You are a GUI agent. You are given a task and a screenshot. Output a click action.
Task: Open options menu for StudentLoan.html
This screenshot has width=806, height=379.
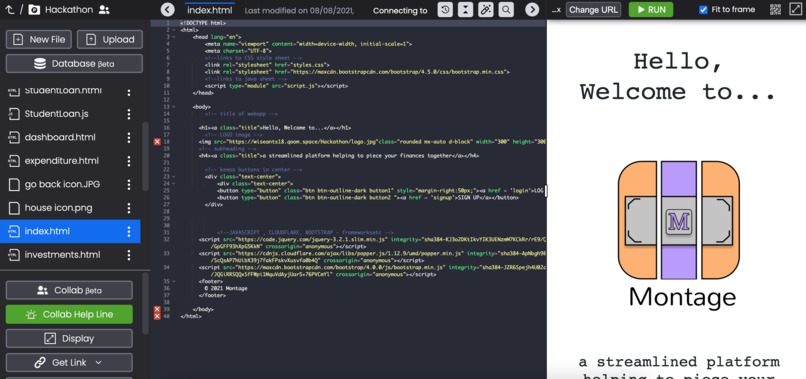[129, 92]
